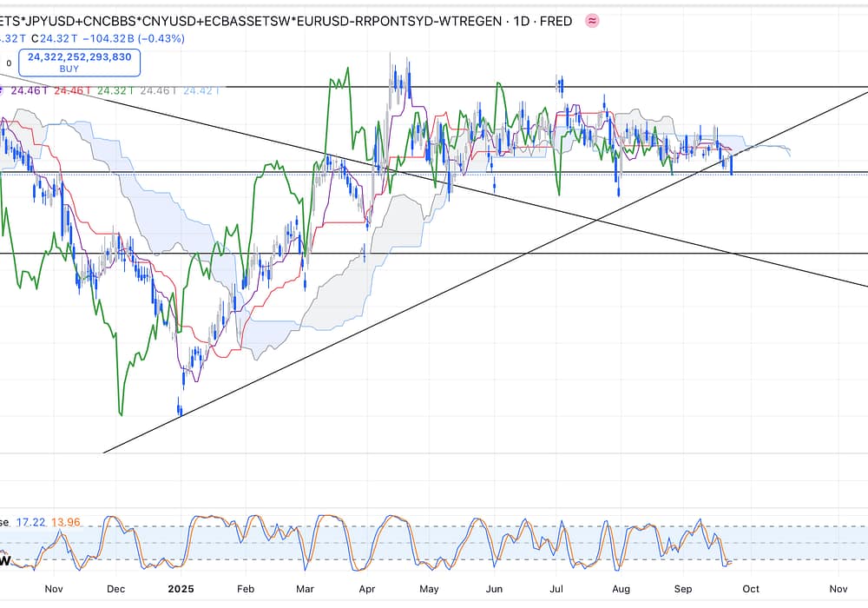Image resolution: width=868 pixels, height=608 pixels.
Task: Click the quantity field showing 0
Action: click(x=9, y=63)
